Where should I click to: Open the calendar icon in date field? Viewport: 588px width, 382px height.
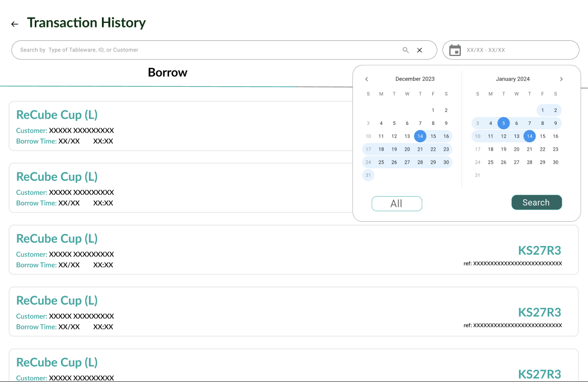tap(455, 50)
